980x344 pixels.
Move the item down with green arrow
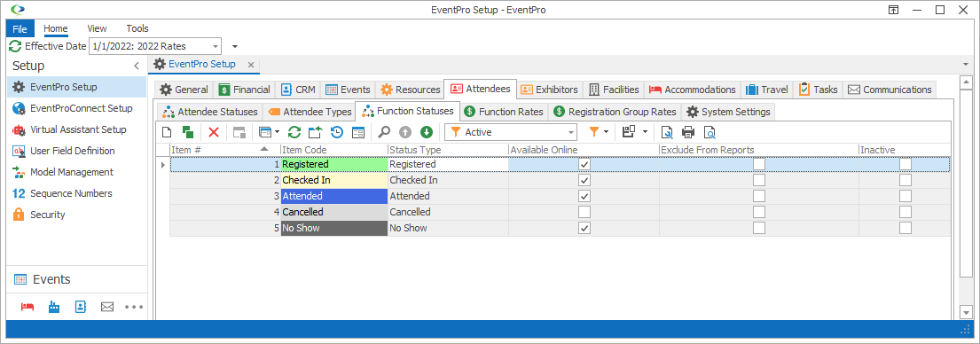click(x=427, y=132)
